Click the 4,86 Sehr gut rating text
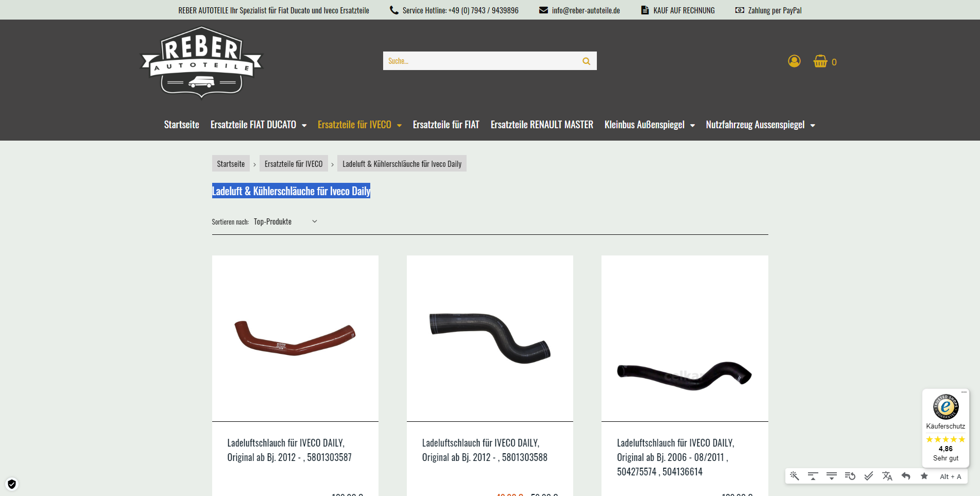The width and height of the screenshot is (980, 496). click(945, 453)
